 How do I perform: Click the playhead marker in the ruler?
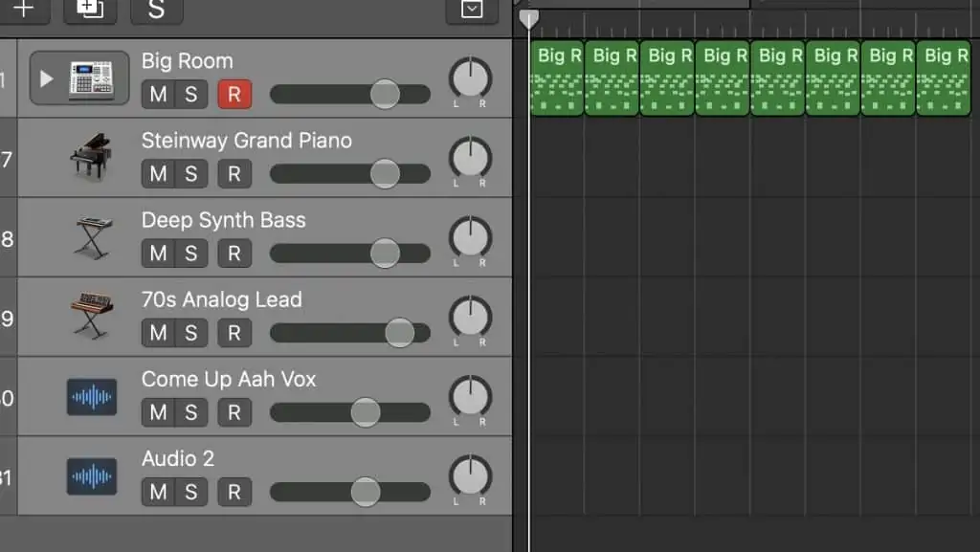(x=528, y=19)
